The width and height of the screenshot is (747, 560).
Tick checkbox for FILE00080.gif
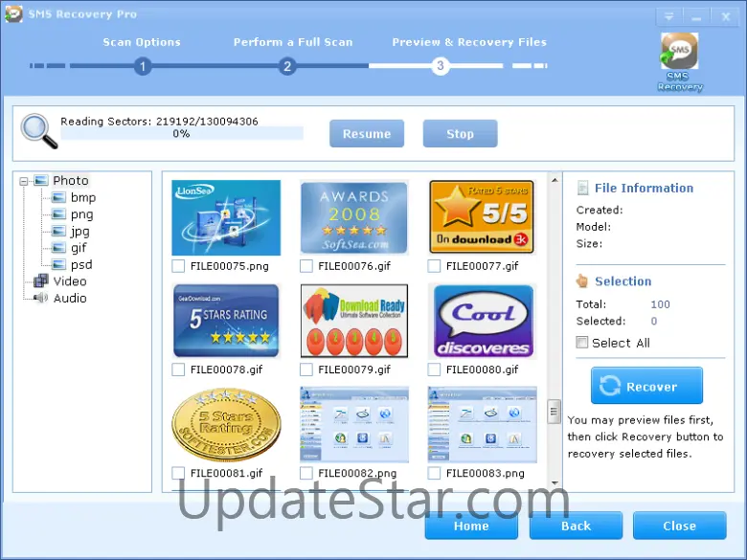(x=434, y=370)
